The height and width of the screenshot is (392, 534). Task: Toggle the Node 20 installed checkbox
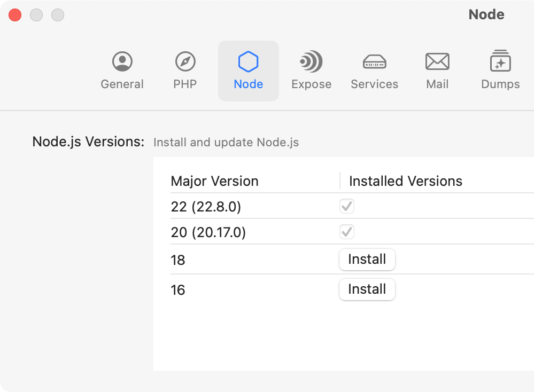pos(347,232)
